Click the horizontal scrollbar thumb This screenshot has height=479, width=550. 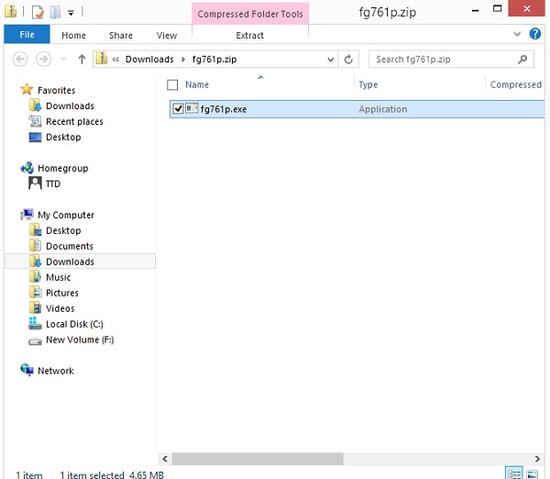click(257, 459)
